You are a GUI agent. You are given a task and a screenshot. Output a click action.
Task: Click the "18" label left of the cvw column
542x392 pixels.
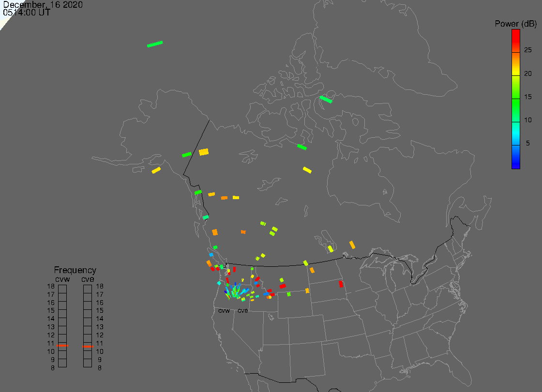click(51, 286)
